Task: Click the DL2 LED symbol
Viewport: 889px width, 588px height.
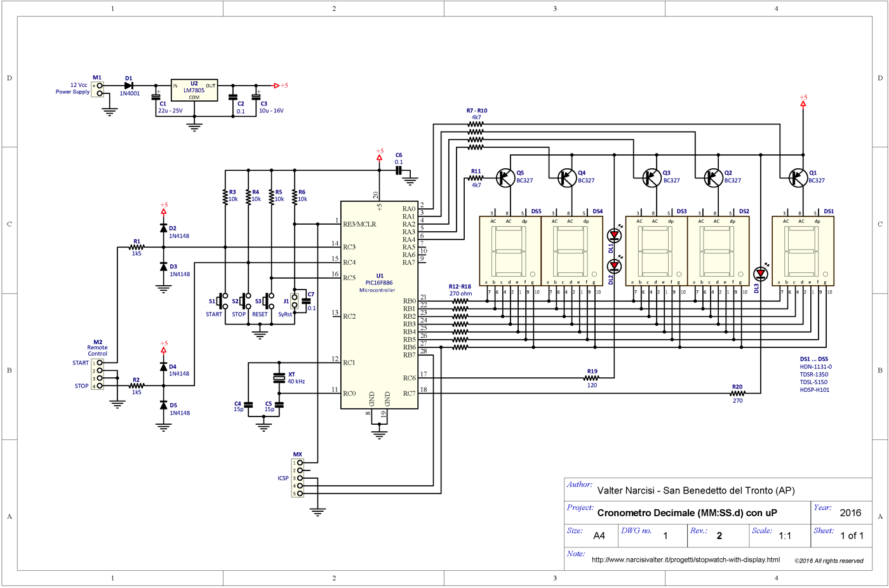Action: 615,267
